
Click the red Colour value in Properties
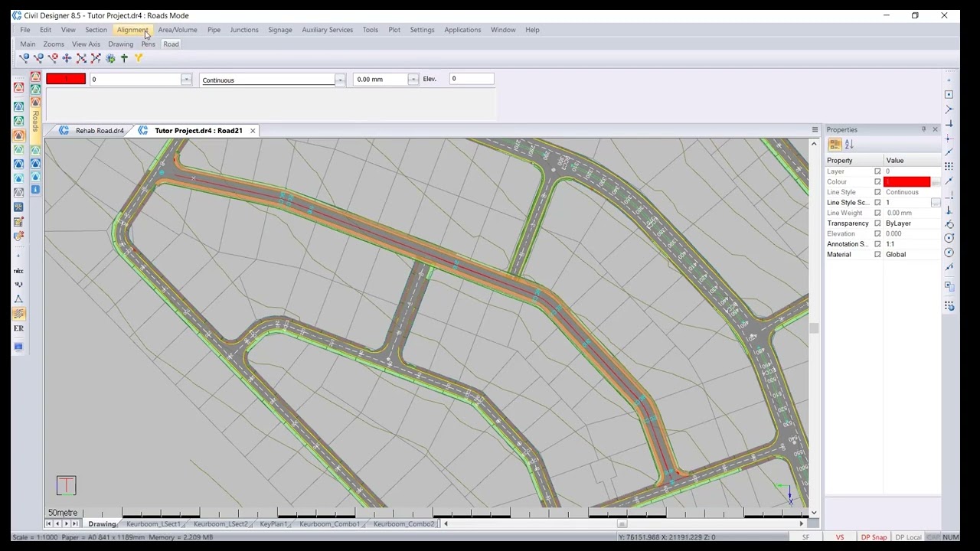(x=907, y=182)
